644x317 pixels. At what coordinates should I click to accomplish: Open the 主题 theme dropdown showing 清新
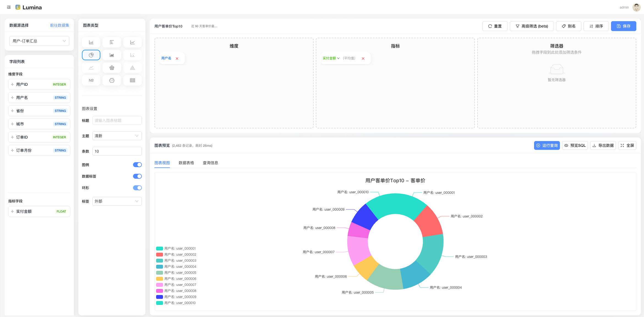click(x=117, y=136)
